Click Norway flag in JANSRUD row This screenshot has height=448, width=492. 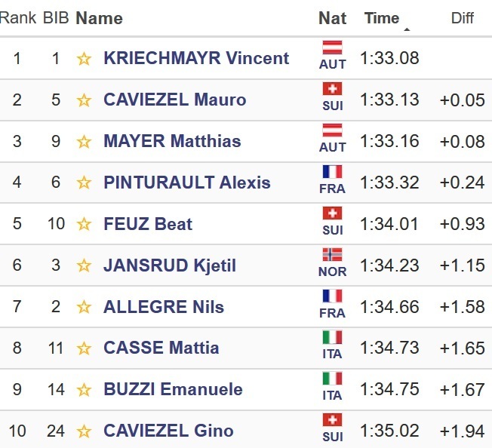click(x=332, y=255)
